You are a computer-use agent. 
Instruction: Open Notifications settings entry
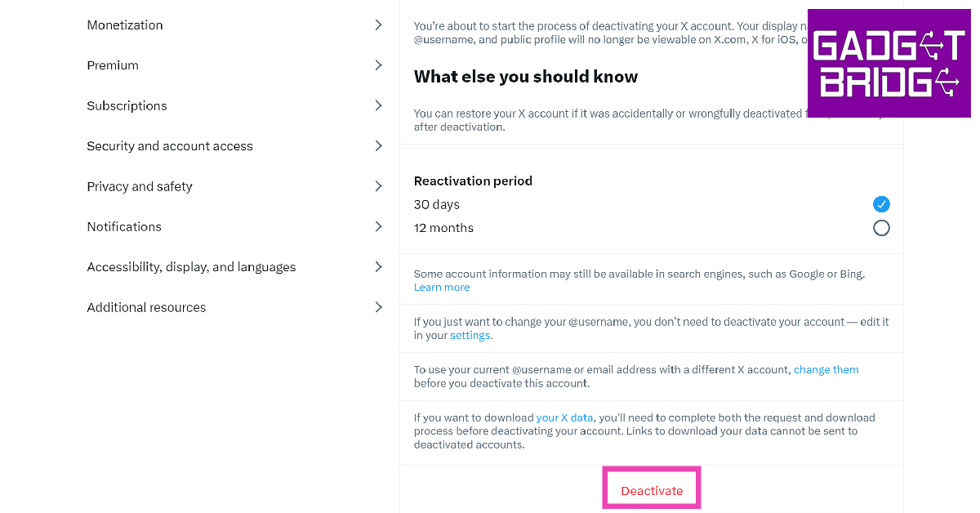pyautogui.click(x=124, y=226)
